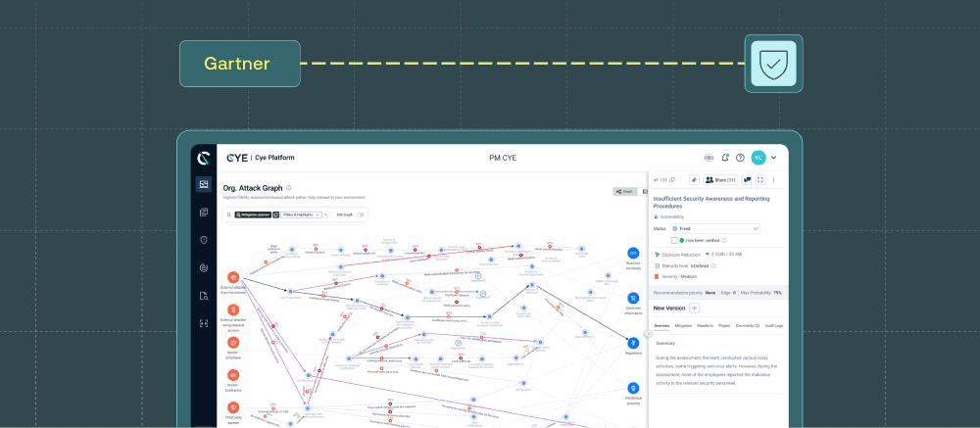Grab the toolbar drag handle dots
This screenshot has height=428, width=980.
click(x=228, y=214)
